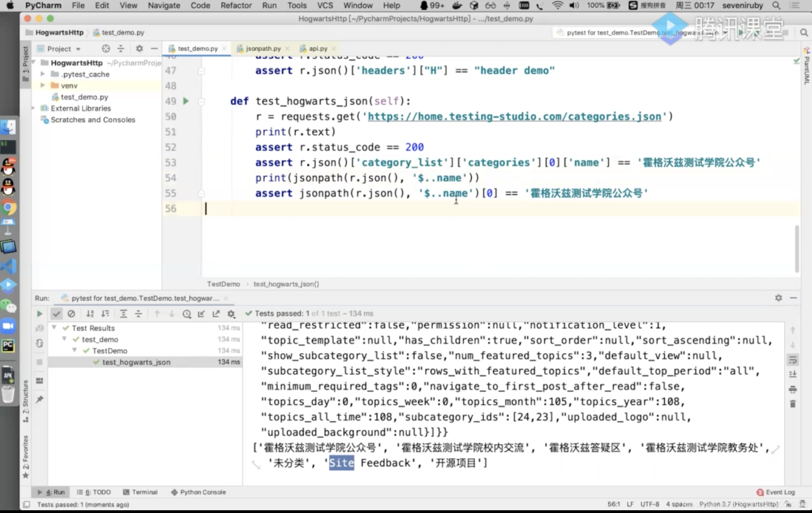Follow the categories.json URL link
Viewport: 812px width, 513px height.
pos(514,116)
